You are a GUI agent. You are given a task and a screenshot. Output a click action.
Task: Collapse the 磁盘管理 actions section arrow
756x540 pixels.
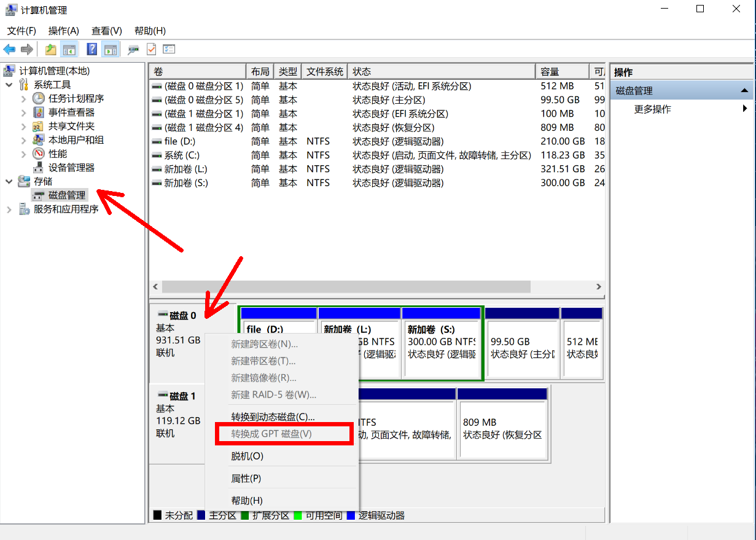tap(745, 91)
